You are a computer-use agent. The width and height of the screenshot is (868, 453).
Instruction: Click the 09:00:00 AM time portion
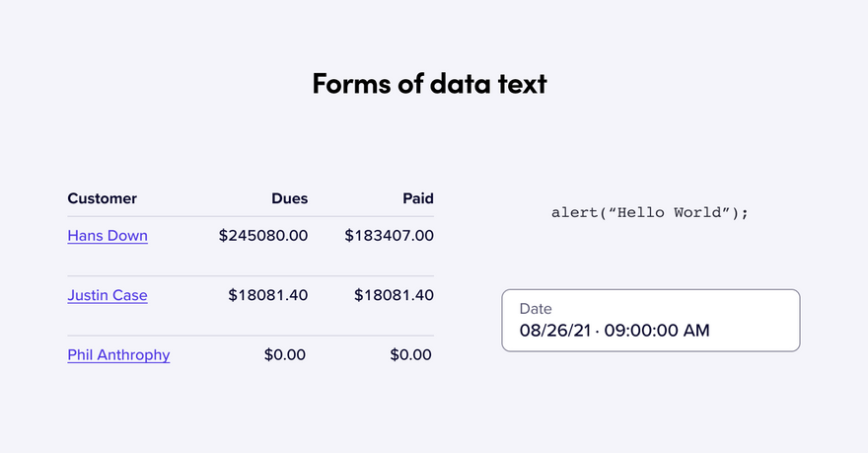tap(657, 331)
